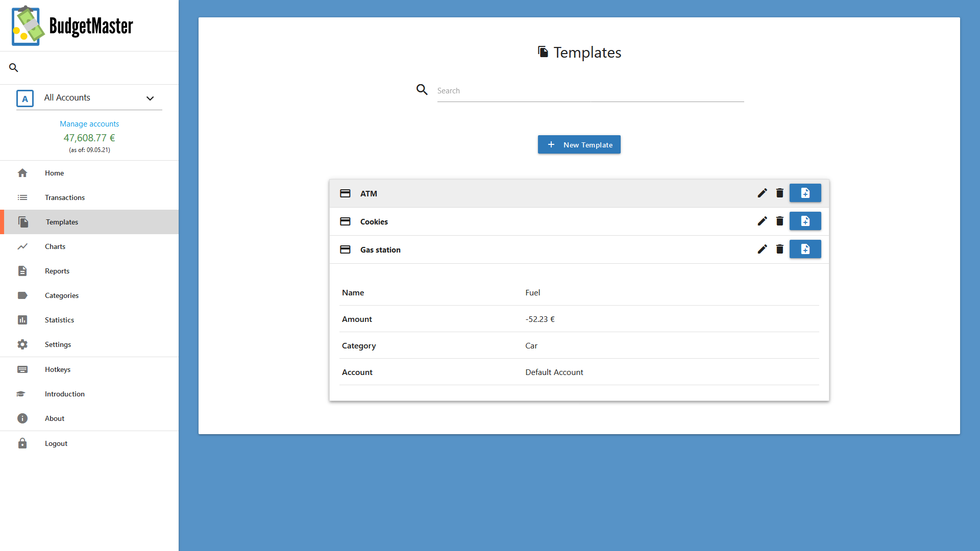The height and width of the screenshot is (551, 980).
Task: Select Templates label in sidebar
Action: (x=62, y=222)
